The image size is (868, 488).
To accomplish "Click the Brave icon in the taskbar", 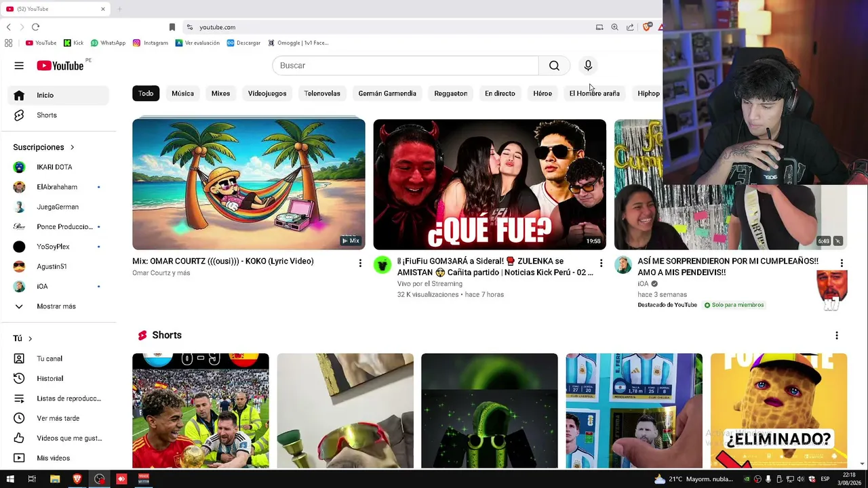I will [x=77, y=479].
